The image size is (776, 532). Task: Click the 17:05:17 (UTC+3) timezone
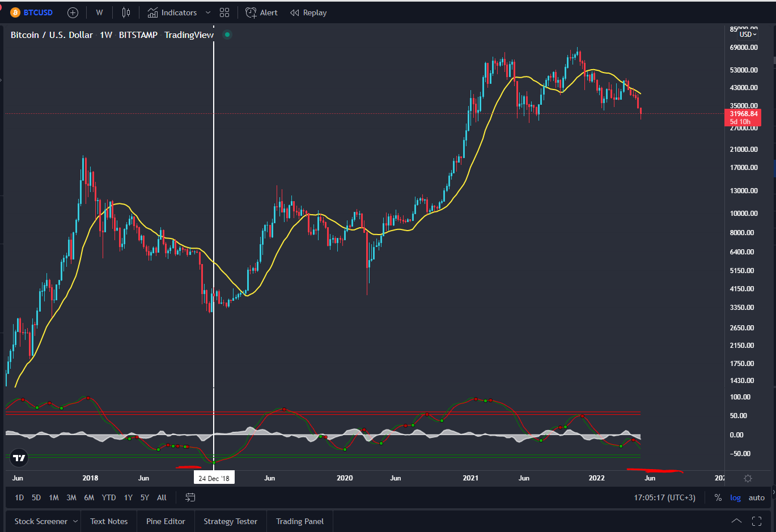664,497
